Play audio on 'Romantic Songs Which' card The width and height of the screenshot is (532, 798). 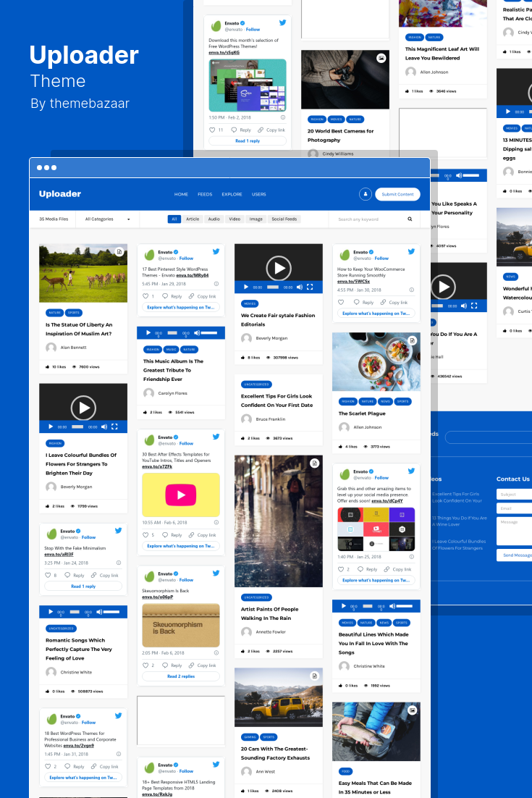pyautogui.click(x=51, y=612)
